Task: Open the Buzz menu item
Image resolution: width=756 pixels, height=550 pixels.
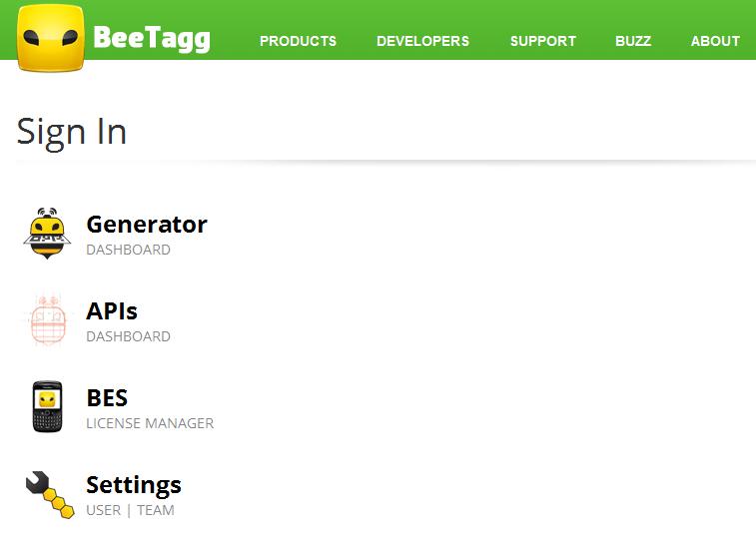Action: (633, 41)
